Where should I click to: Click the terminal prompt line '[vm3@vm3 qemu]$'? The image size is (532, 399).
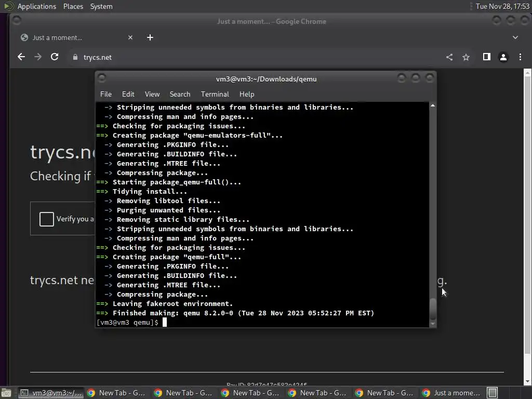click(127, 323)
